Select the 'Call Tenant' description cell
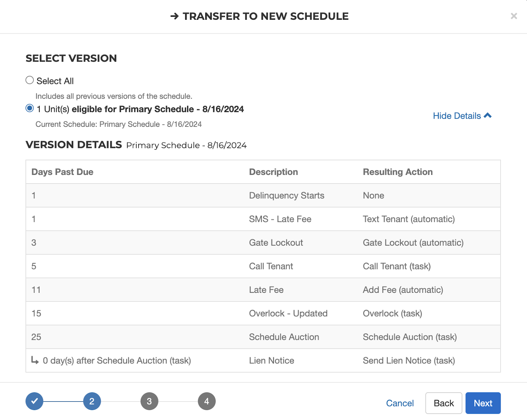 (271, 266)
